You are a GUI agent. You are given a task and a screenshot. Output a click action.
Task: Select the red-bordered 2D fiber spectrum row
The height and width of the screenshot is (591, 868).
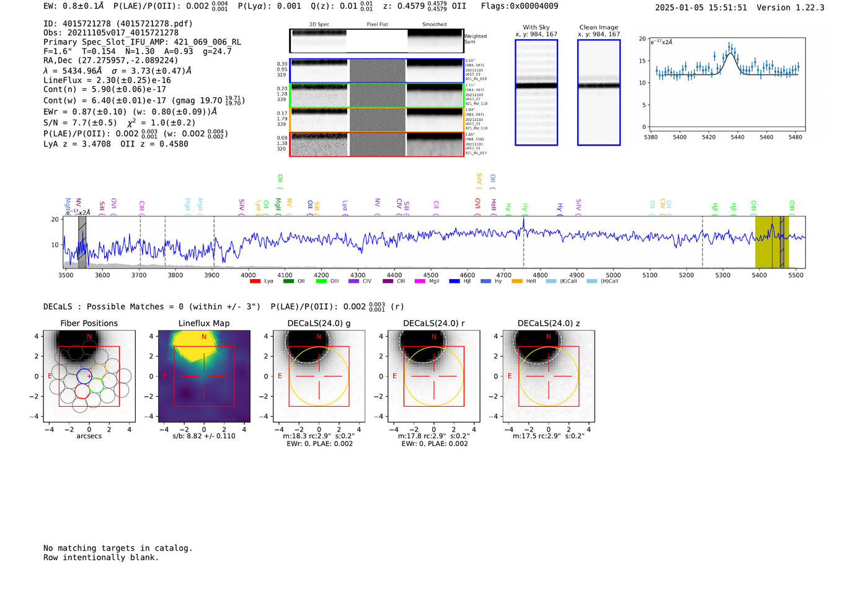pos(377,144)
